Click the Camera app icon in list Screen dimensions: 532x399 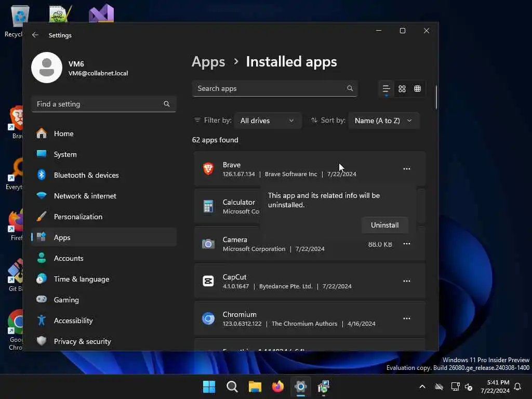[208, 244]
